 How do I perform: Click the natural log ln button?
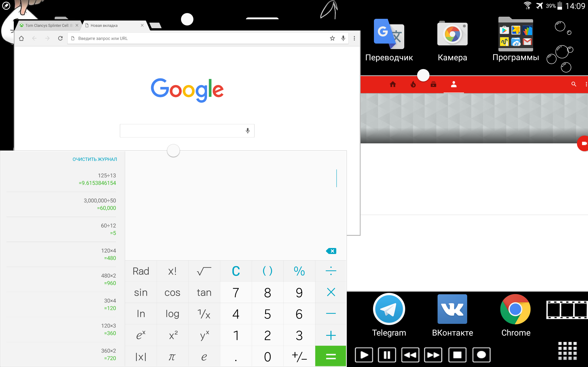pos(140,313)
